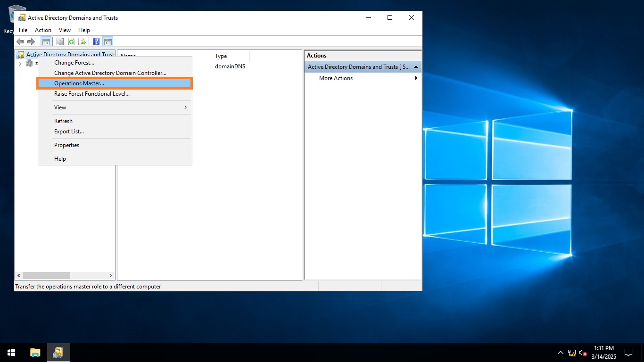Click the Domains and Trusts taskbar icon
The width and height of the screenshot is (644, 362).
[x=58, y=352]
